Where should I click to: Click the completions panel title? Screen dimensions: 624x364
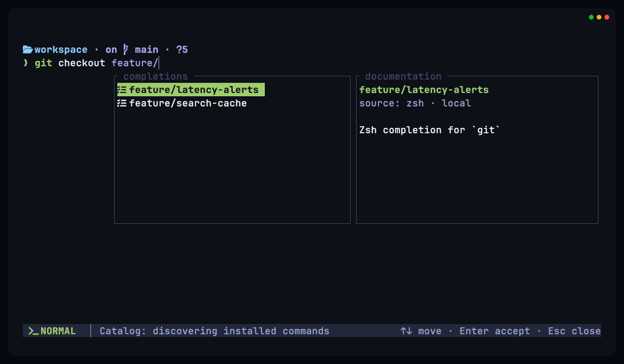click(x=155, y=76)
